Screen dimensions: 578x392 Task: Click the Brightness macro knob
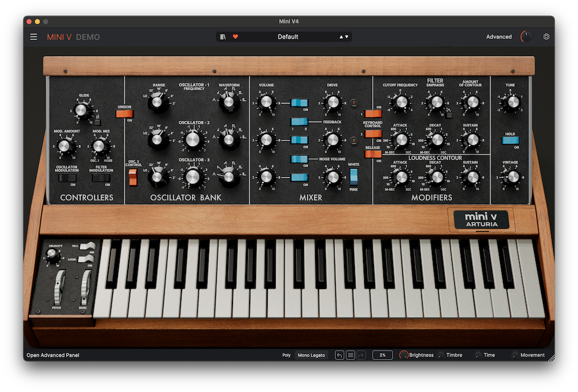coord(403,355)
